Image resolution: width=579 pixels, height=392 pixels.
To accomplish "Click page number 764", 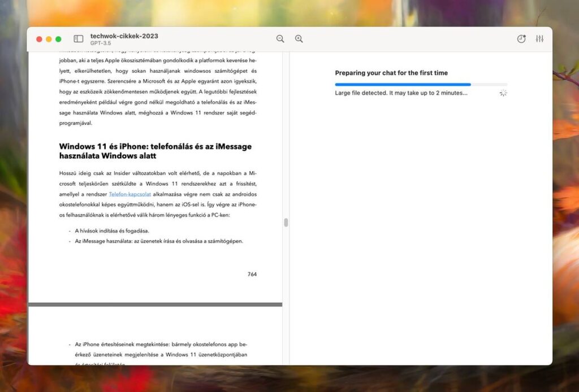I will [x=252, y=274].
